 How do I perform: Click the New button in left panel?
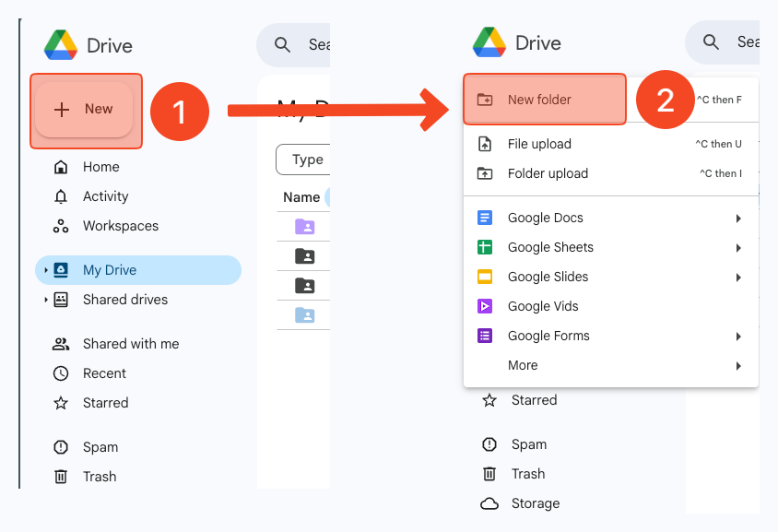tap(84, 109)
